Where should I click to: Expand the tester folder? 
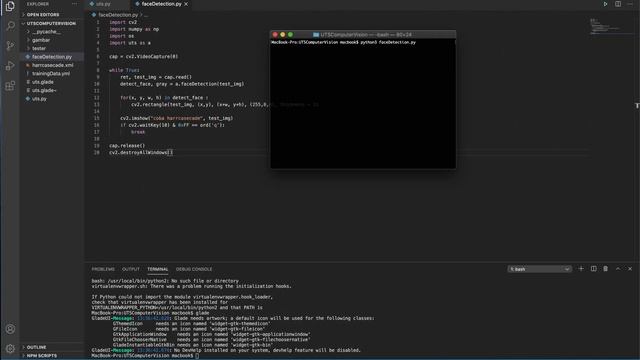pyautogui.click(x=52, y=48)
